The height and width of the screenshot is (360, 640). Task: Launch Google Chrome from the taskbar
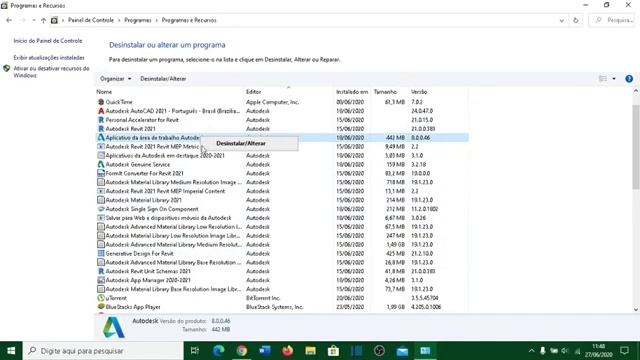pos(242,351)
